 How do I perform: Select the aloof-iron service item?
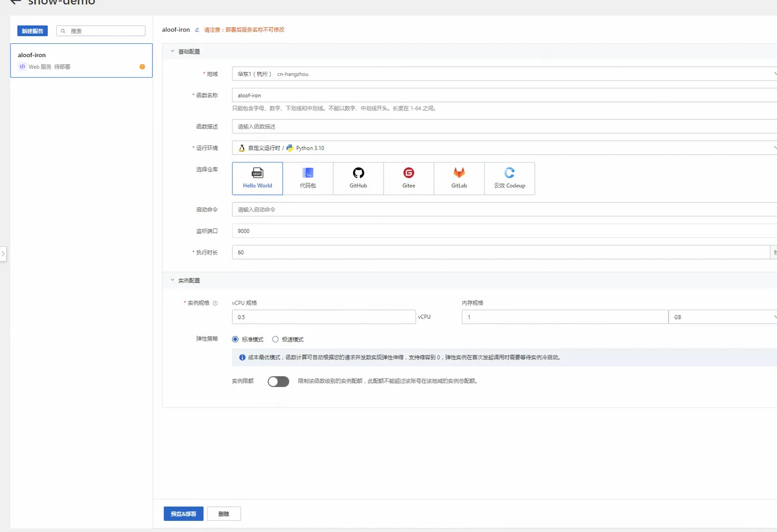[81, 60]
